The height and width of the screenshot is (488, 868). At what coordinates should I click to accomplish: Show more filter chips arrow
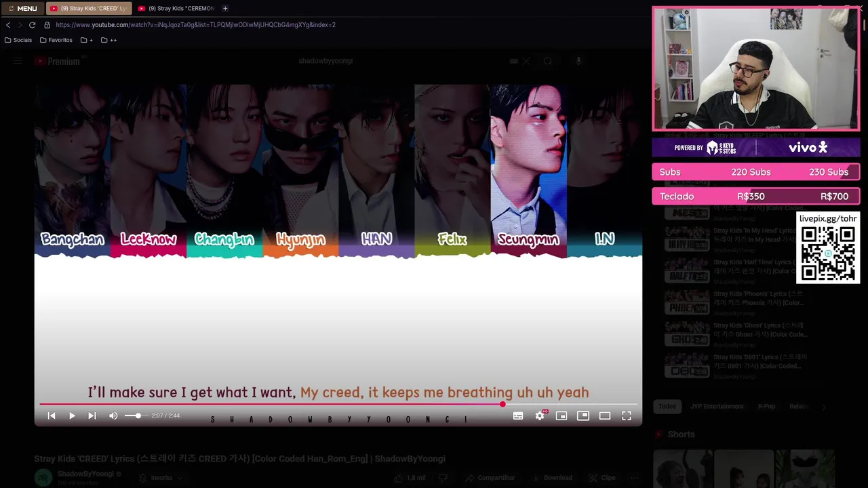click(x=823, y=407)
